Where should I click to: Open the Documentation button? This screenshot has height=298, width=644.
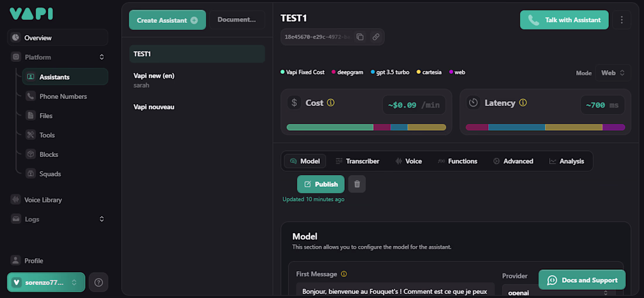click(237, 20)
